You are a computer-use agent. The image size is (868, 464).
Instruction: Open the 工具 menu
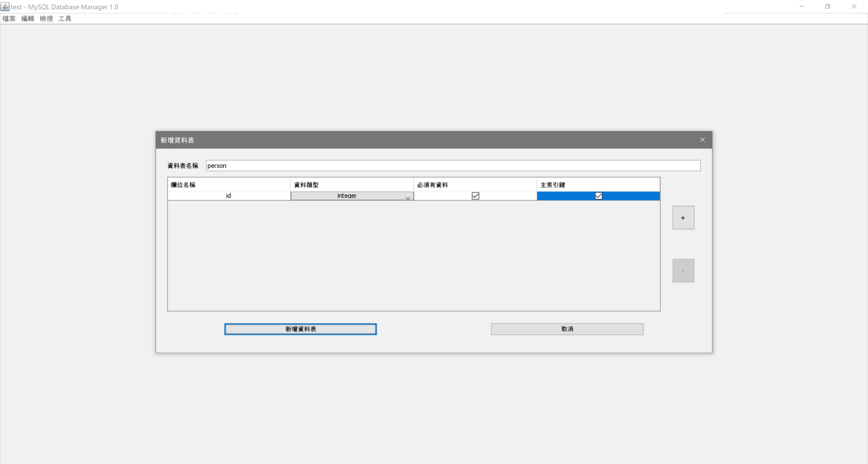click(x=65, y=19)
